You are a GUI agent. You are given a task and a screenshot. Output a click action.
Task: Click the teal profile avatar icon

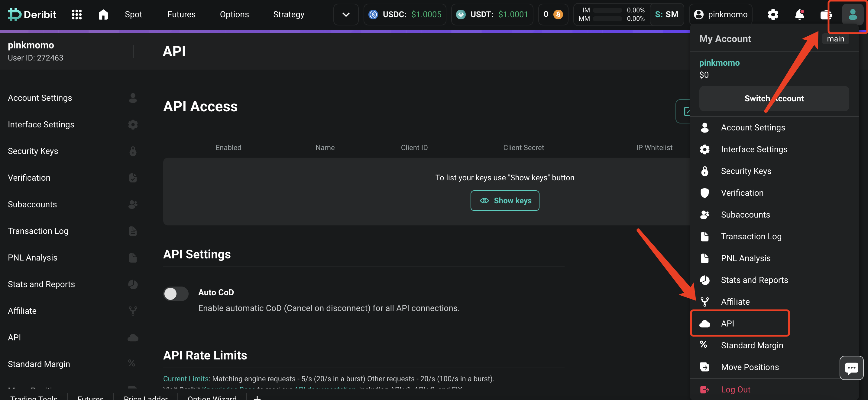tap(853, 15)
